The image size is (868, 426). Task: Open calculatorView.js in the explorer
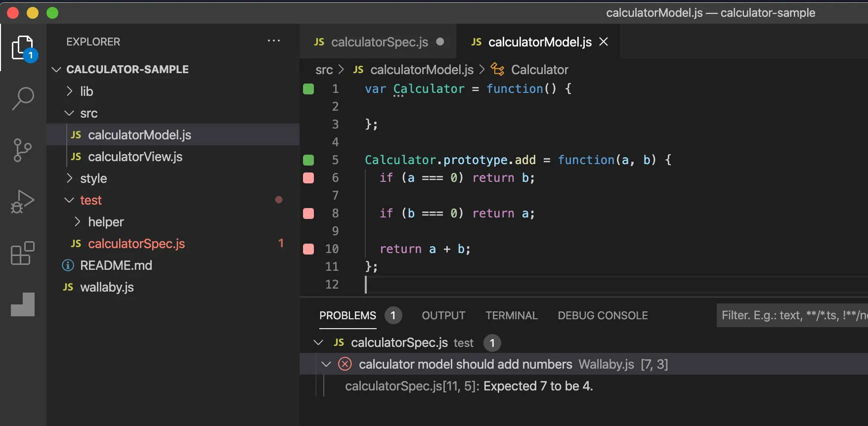[173, 157]
